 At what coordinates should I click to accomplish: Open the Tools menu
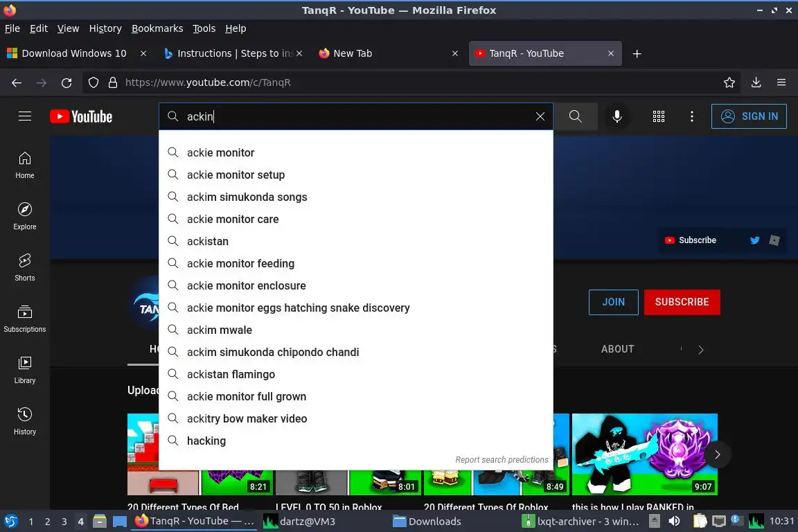204,28
